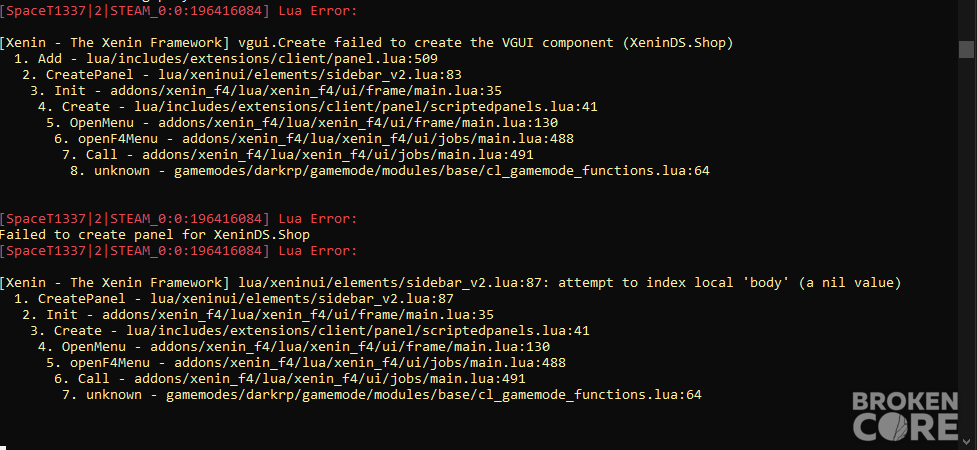Click the Broken Core watermark logo

coord(905,415)
